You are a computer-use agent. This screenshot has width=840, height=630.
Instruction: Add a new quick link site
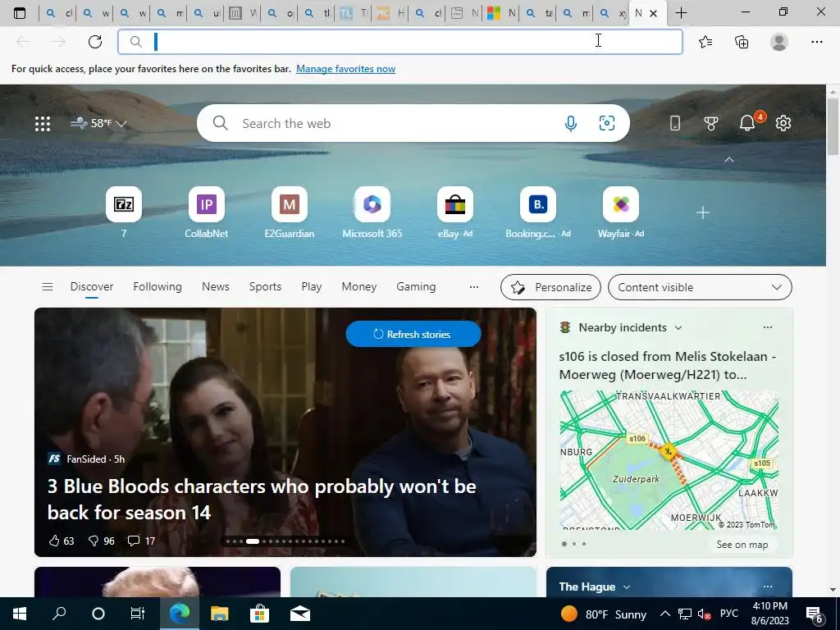[702, 212]
